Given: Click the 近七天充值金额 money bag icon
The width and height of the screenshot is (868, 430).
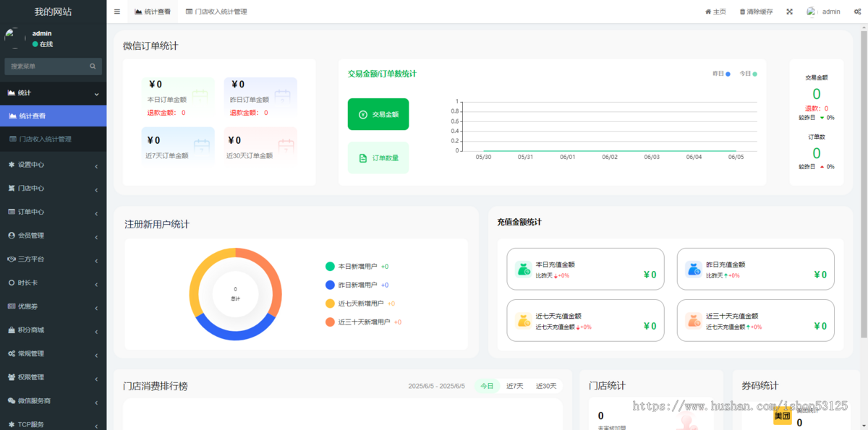Looking at the screenshot, I should [524, 321].
